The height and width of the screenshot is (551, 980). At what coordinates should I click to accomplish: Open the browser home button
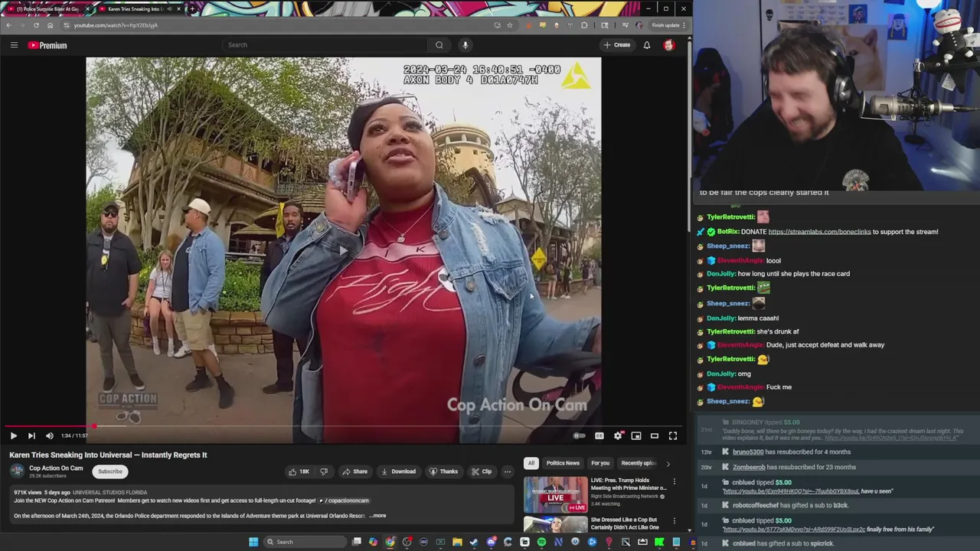(50, 25)
